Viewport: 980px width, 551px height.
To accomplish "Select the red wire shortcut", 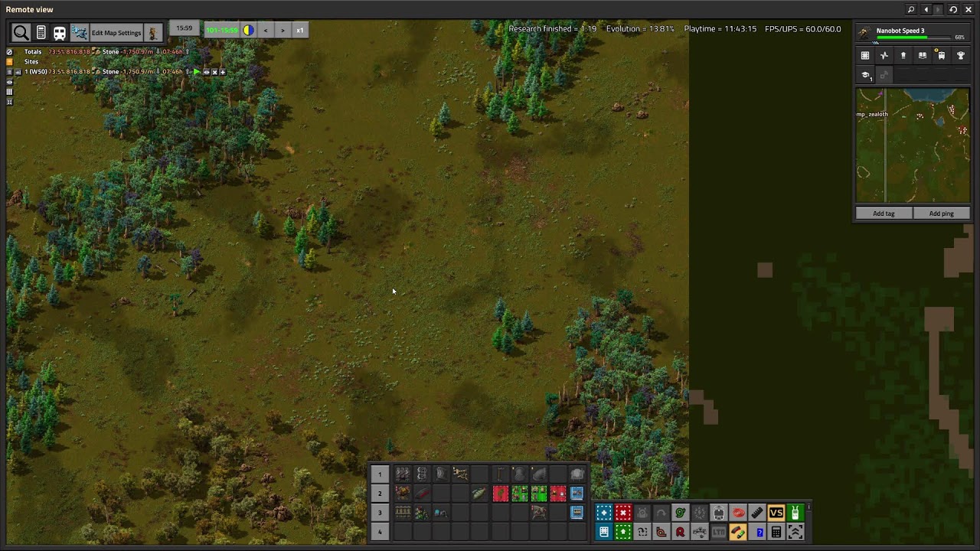I will 738,513.
